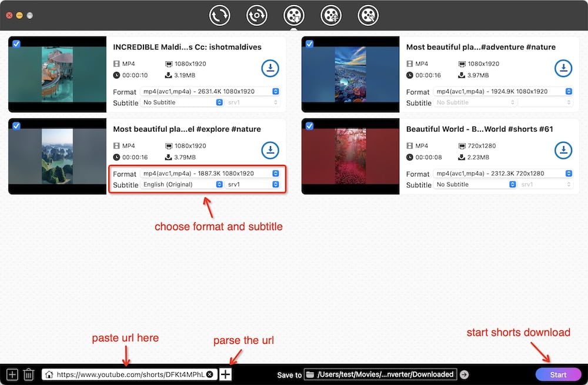The height and width of the screenshot is (385, 588).
Task: Open the English (Original) subtitle dropdown
Action: [182, 184]
